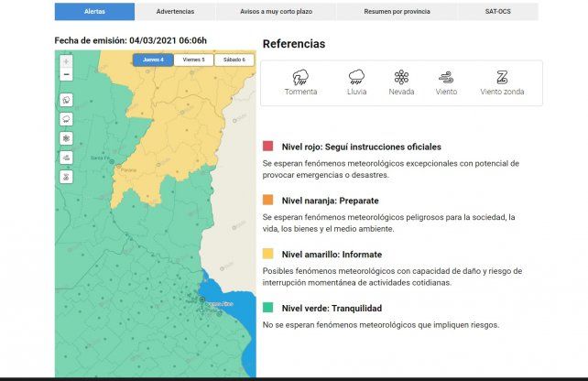Zoom out on the alert map

click(66, 74)
